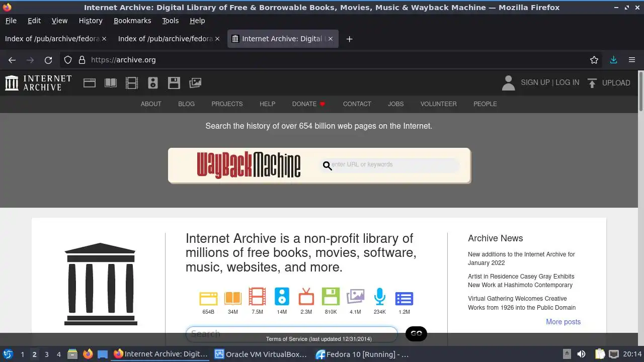Open the View menu
This screenshot has height=362, width=644.
[x=59, y=21]
